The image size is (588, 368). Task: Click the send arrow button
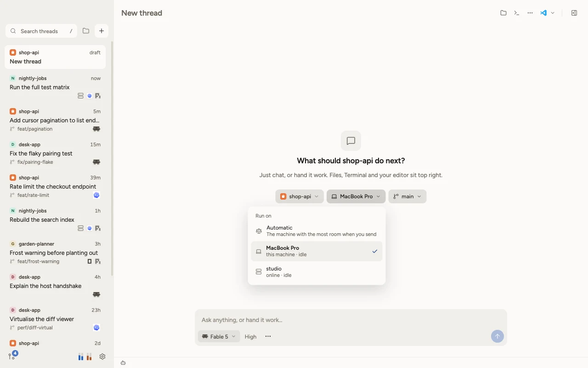tap(497, 336)
